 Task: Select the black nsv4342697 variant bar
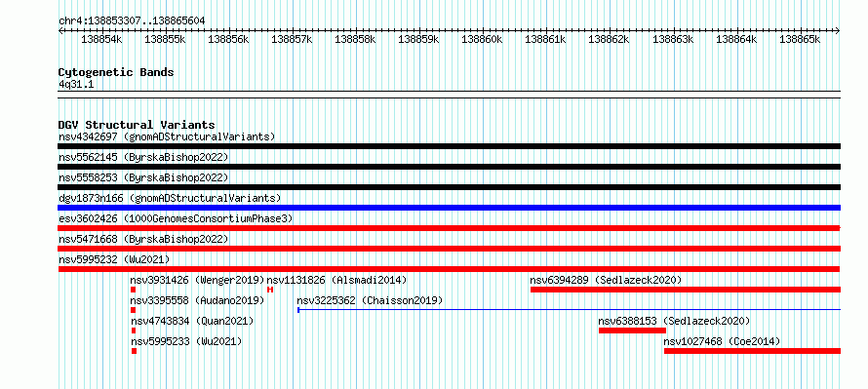coord(449,146)
